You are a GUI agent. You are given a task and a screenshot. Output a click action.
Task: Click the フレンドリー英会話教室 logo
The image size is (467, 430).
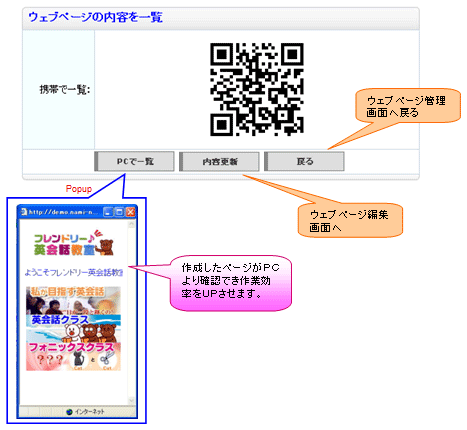click(74, 243)
